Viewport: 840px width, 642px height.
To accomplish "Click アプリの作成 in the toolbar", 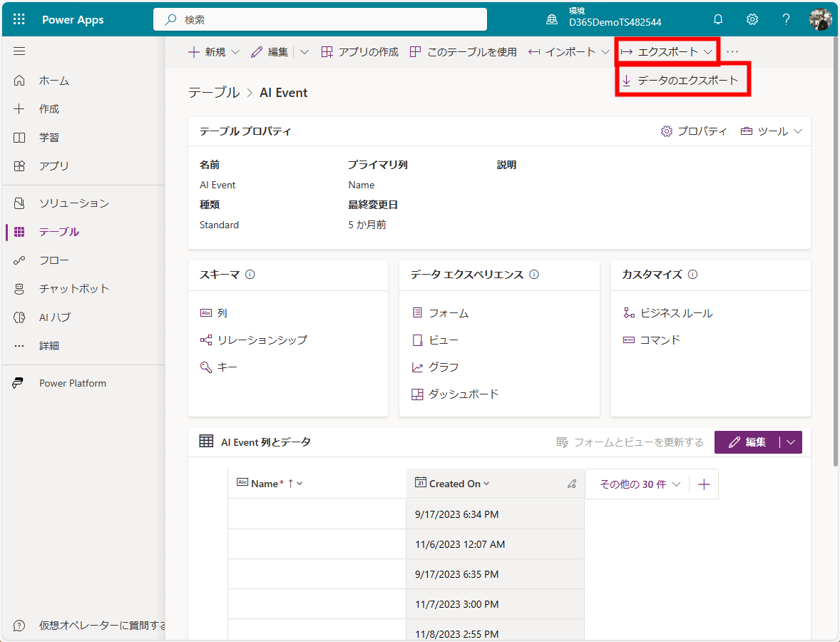I will click(x=359, y=52).
